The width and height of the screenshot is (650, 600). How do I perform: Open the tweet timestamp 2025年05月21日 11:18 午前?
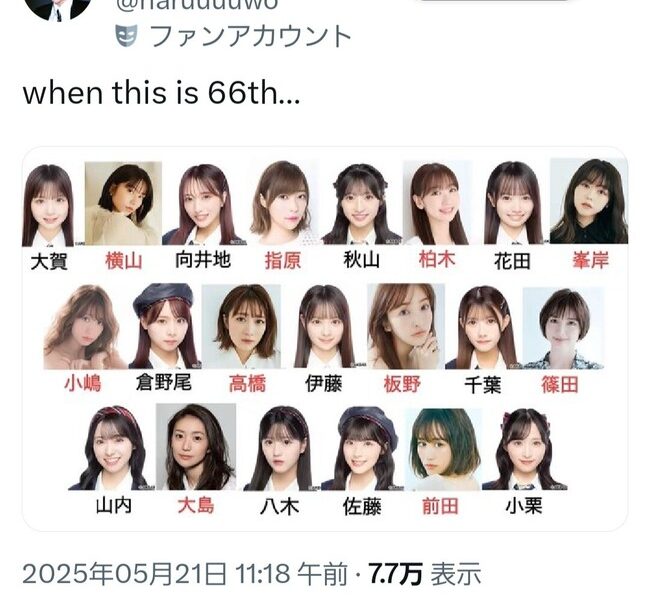click(x=185, y=574)
